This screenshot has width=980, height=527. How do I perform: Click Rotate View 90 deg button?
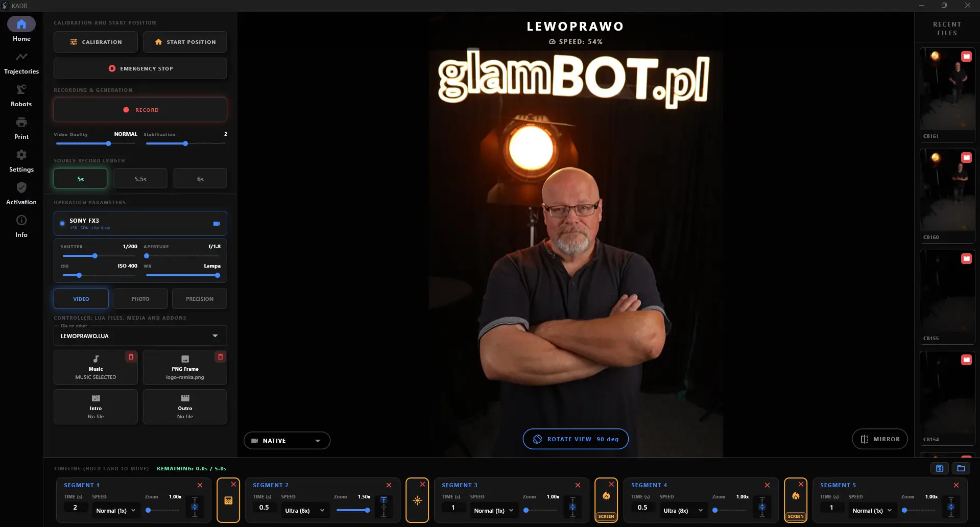click(576, 439)
